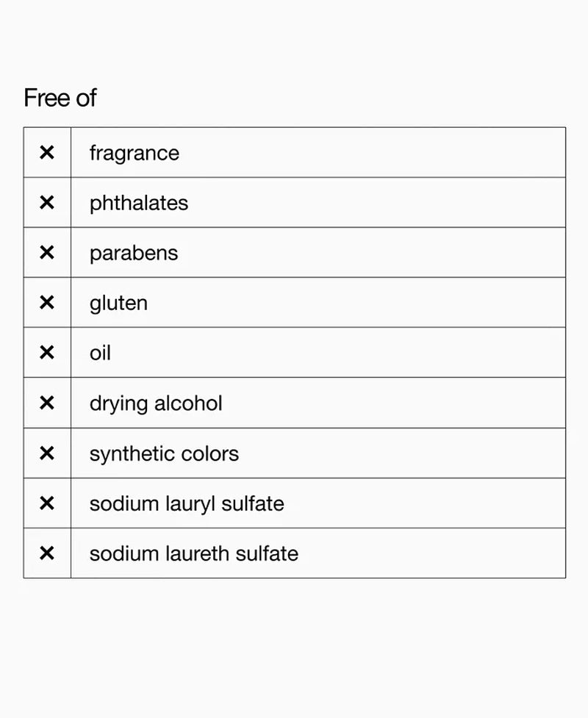
Task: Click the X mark next to phthalates
Action: click(x=46, y=203)
